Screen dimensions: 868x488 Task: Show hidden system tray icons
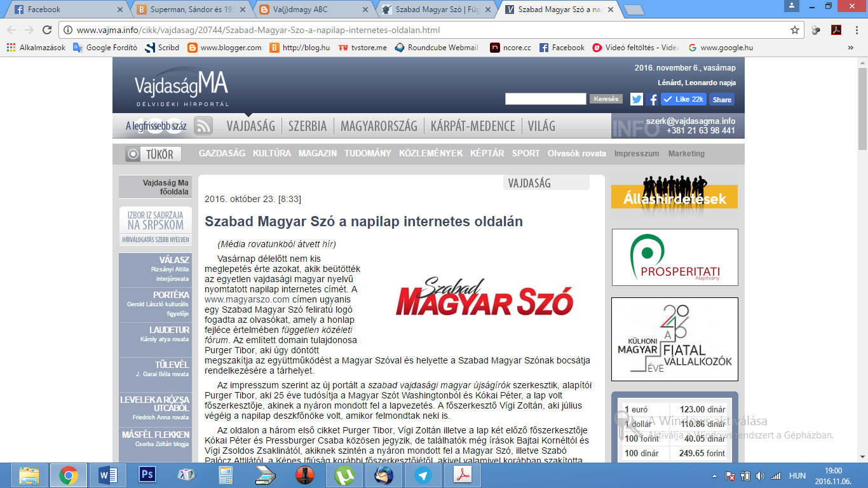[x=715, y=475]
